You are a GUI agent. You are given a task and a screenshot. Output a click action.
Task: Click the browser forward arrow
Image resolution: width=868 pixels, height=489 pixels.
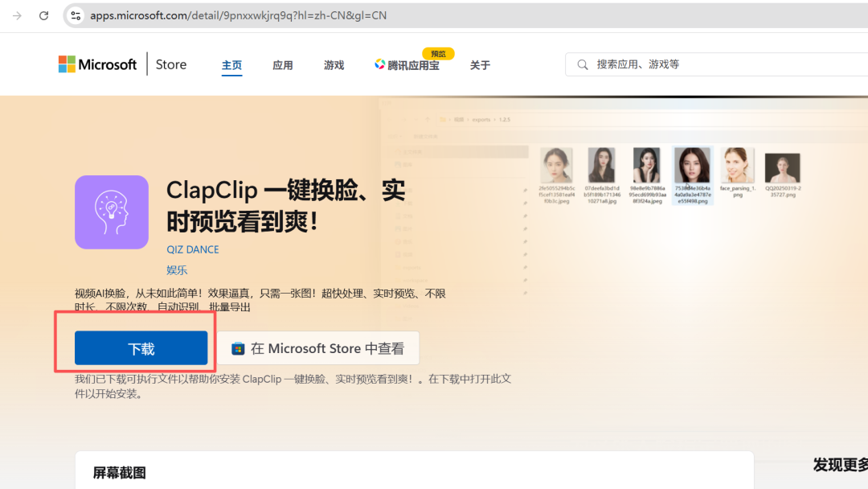(x=17, y=15)
